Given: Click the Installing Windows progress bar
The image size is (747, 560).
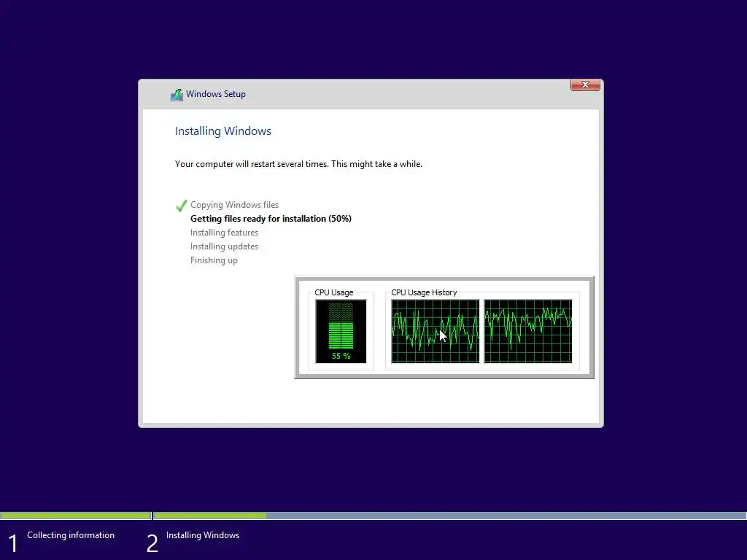Looking at the screenshot, I should pyautogui.click(x=449, y=516).
